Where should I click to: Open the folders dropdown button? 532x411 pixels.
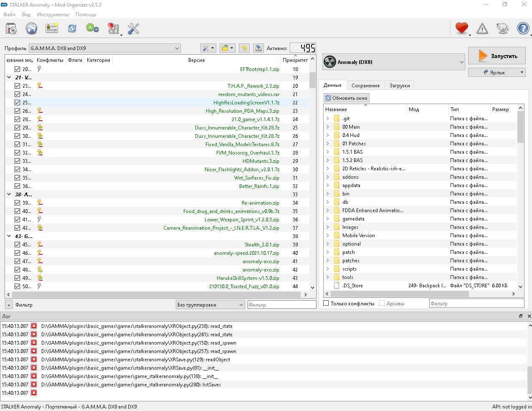(x=227, y=48)
